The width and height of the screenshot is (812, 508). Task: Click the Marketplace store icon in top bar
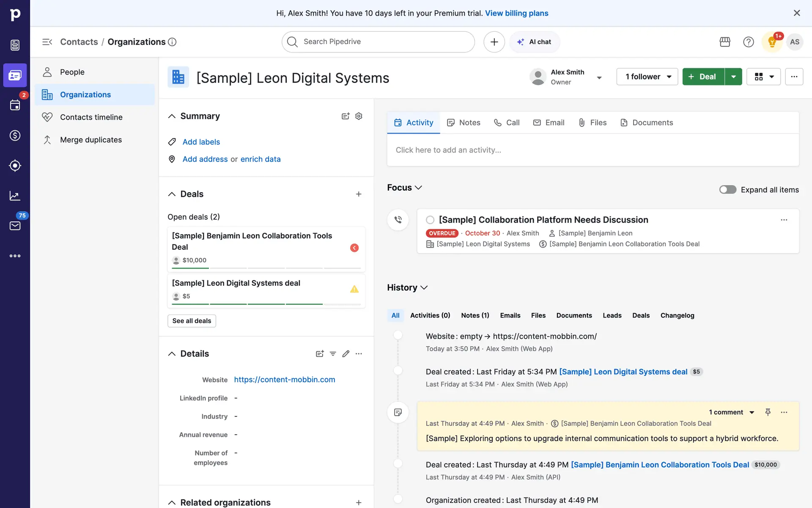click(x=725, y=42)
